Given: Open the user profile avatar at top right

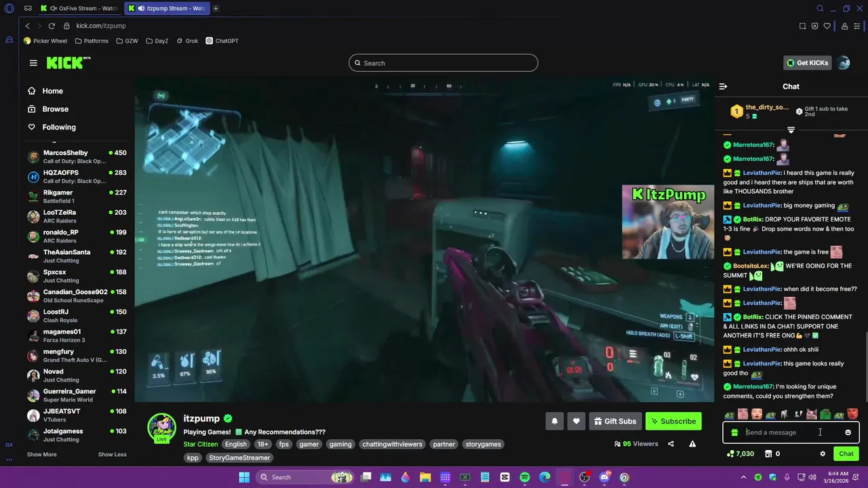Looking at the screenshot, I should click(844, 63).
